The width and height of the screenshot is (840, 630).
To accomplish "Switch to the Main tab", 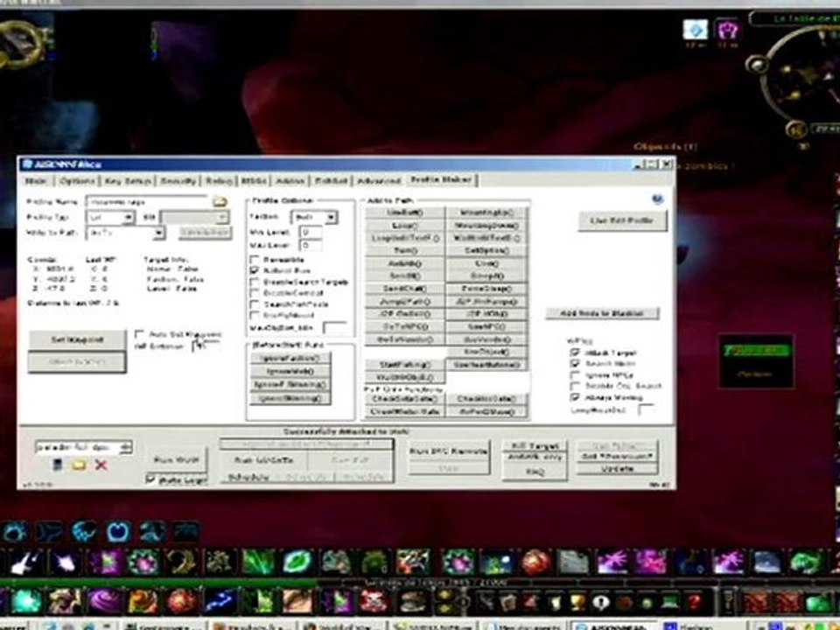I will click(x=37, y=181).
